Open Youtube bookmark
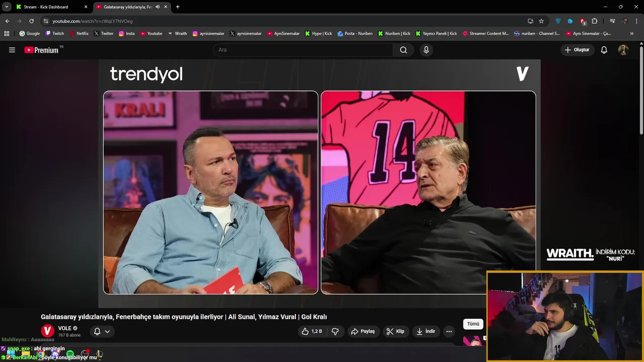This screenshot has width=644, height=362. 151,34
